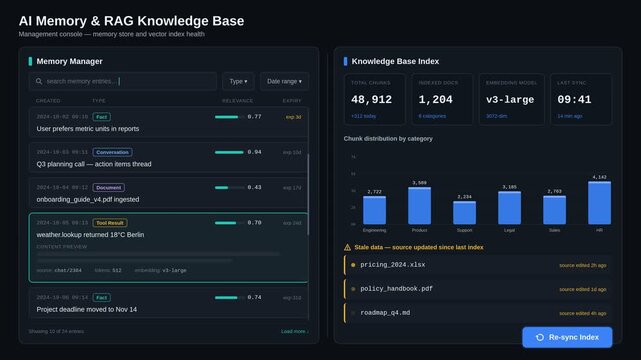Click the Expiry column header
Image resolution: width=641 pixels, height=360 pixels.
[292, 101]
